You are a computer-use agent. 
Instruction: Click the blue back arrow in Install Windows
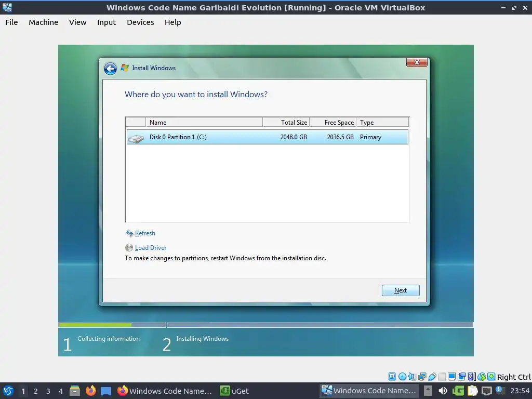(110, 69)
